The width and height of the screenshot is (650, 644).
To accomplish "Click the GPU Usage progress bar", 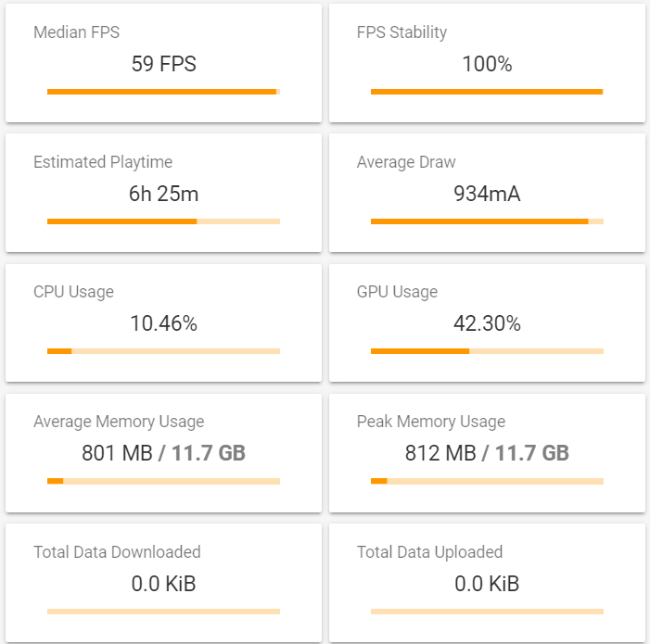I will click(487, 351).
